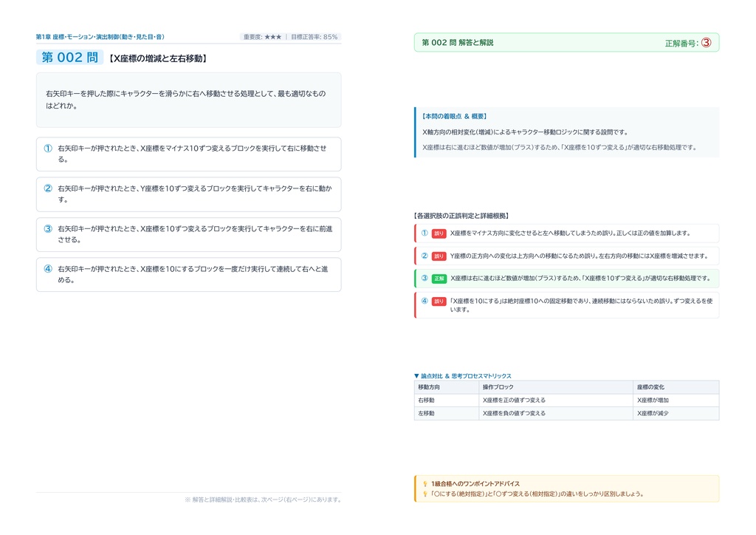756x535 pixels.
Task: Click circled ② of the Y座標 answer choice
Action: click(48, 188)
